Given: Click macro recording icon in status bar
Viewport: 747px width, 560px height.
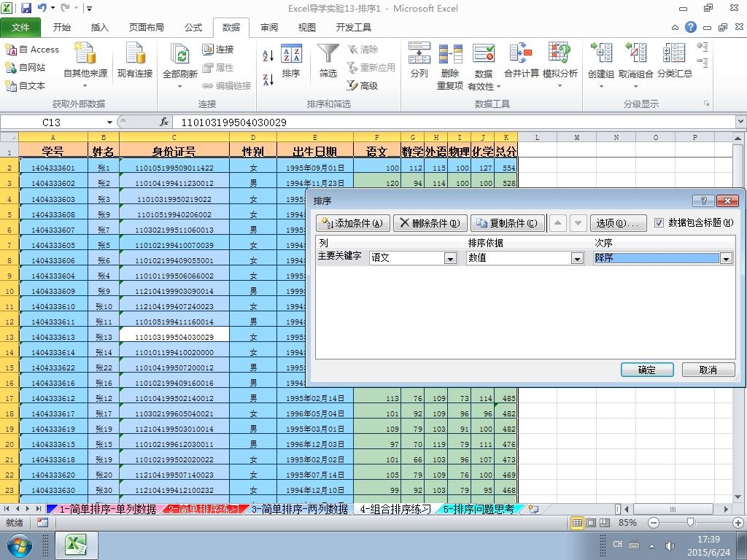Looking at the screenshot, I should click(x=42, y=523).
